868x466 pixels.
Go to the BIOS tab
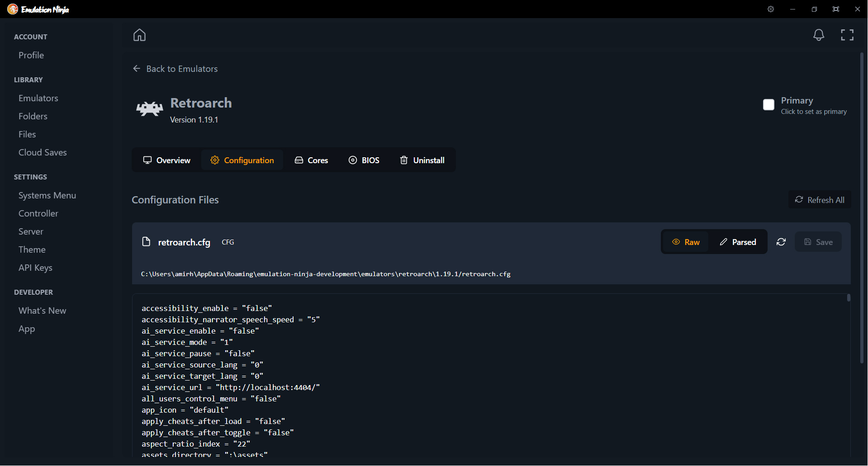tap(364, 160)
